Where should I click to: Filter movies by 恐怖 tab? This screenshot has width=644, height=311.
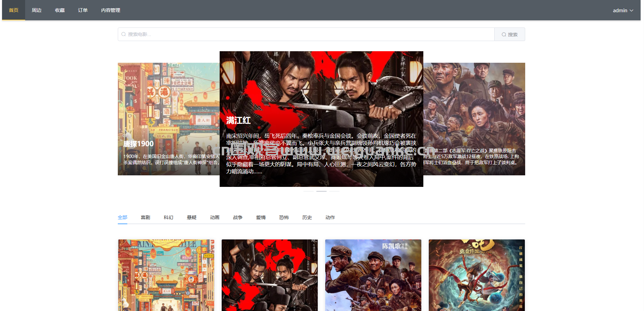tap(284, 217)
